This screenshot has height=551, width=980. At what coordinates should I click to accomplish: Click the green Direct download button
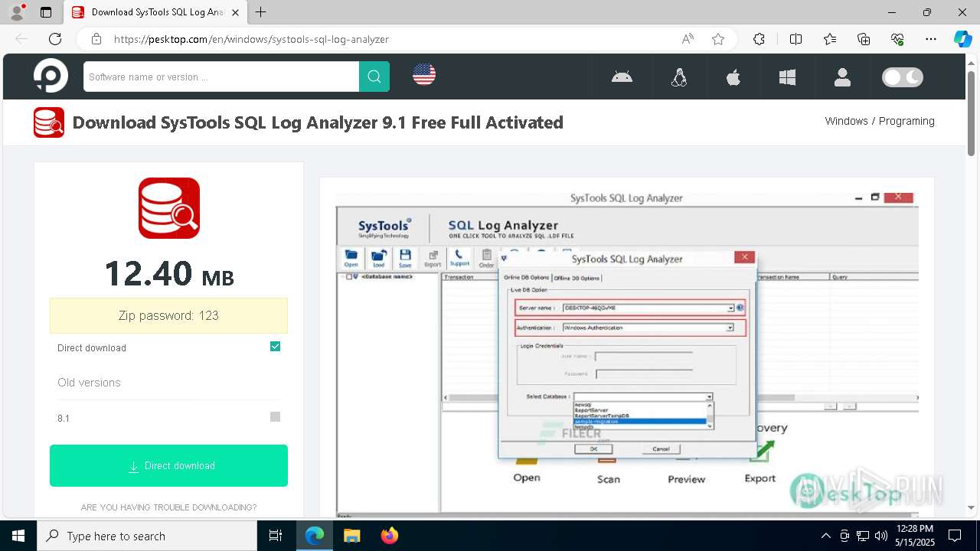pos(168,465)
